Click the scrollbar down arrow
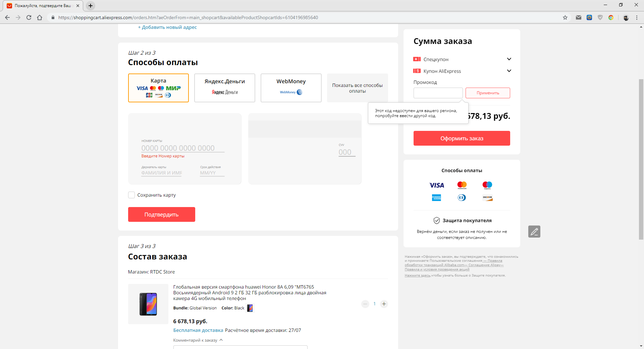The height and width of the screenshot is (349, 644). [641, 346]
